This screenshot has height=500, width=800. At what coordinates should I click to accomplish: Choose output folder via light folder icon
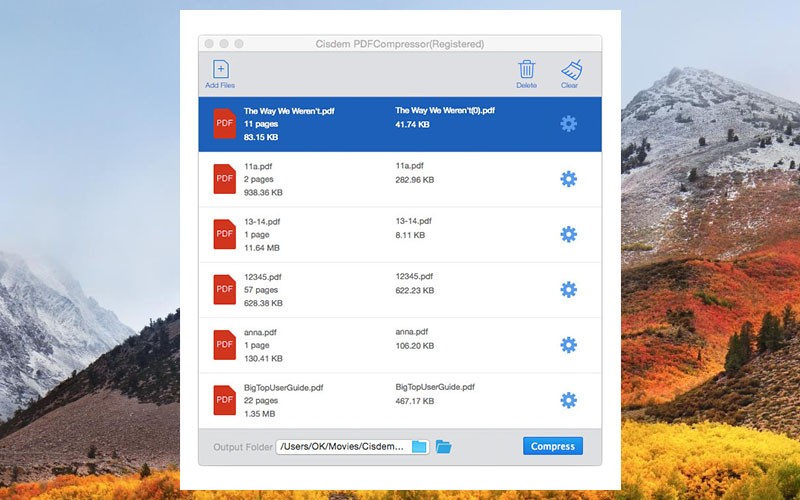pos(419,446)
